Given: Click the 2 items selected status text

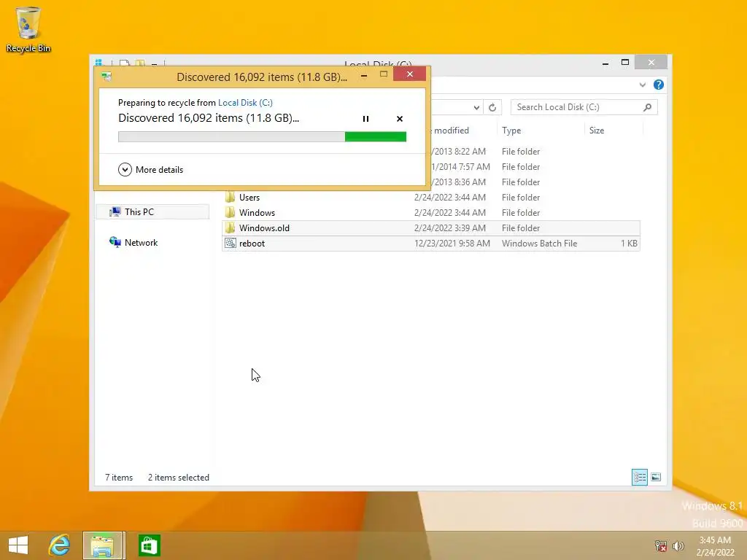Looking at the screenshot, I should coord(179,477).
